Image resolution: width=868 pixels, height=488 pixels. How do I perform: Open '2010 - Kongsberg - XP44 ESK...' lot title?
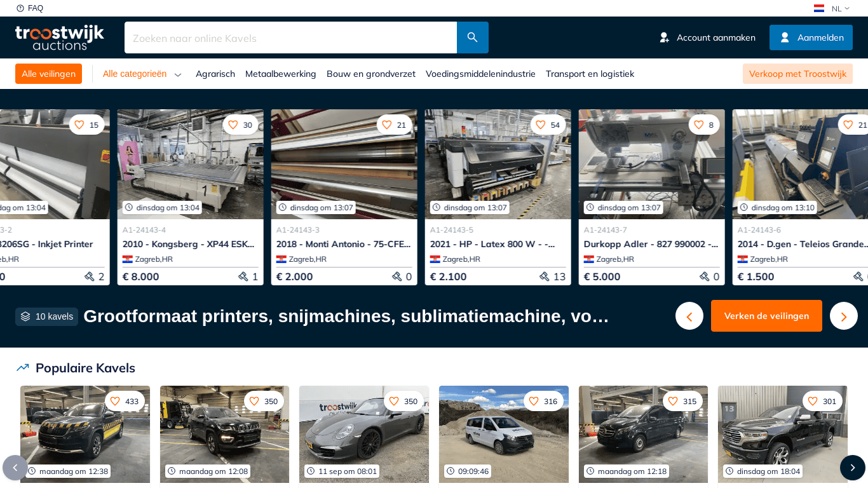click(x=188, y=244)
